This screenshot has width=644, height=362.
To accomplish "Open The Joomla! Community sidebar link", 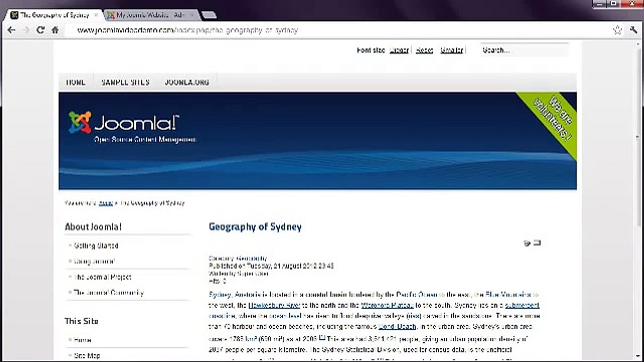I will [109, 293].
